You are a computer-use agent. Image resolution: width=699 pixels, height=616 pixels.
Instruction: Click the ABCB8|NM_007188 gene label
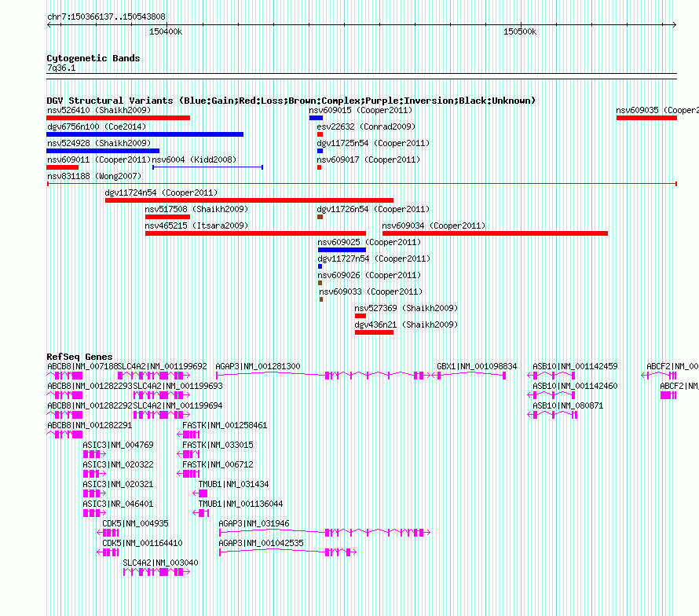click(x=82, y=366)
